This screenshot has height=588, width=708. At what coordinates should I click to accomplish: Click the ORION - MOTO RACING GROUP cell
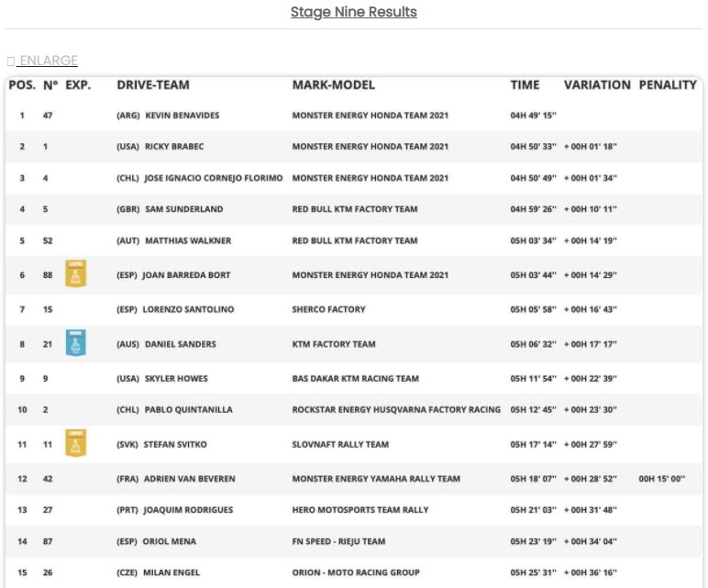coord(356,572)
